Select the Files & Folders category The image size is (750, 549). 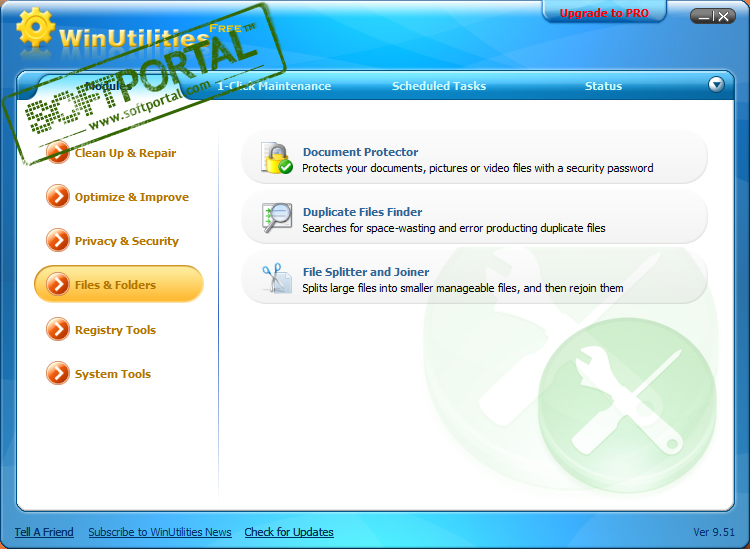[x=119, y=285]
